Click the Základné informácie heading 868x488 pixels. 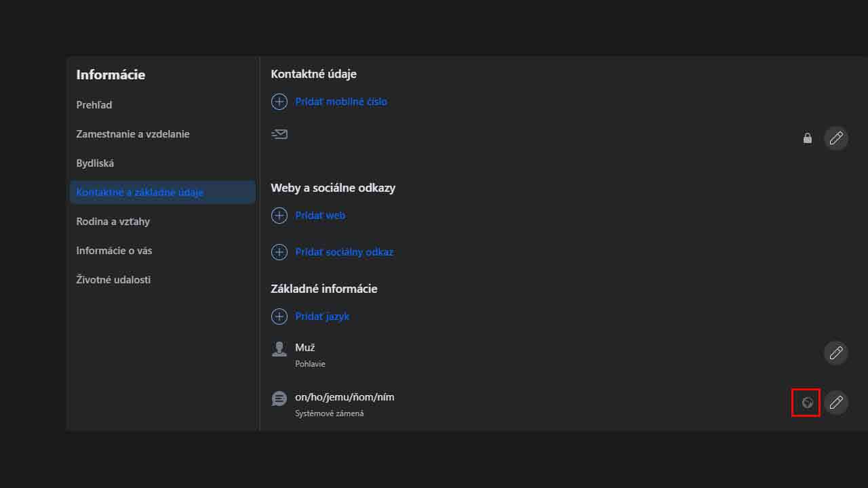click(324, 289)
